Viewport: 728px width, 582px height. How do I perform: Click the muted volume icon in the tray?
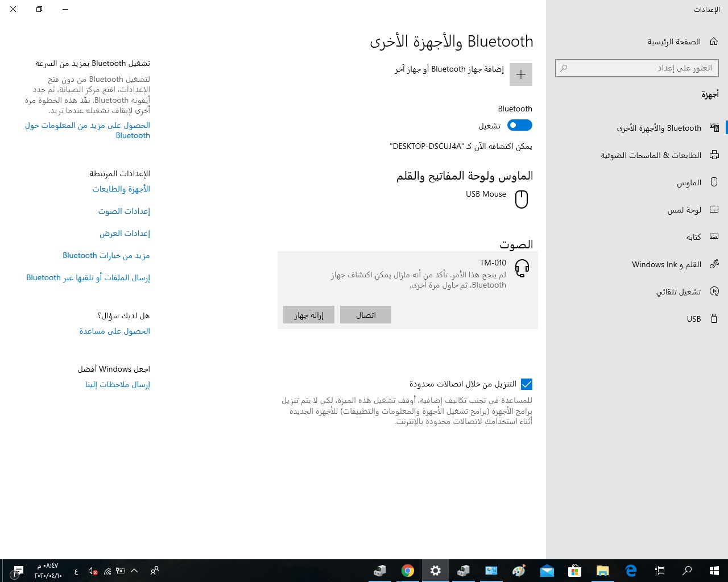(93, 571)
